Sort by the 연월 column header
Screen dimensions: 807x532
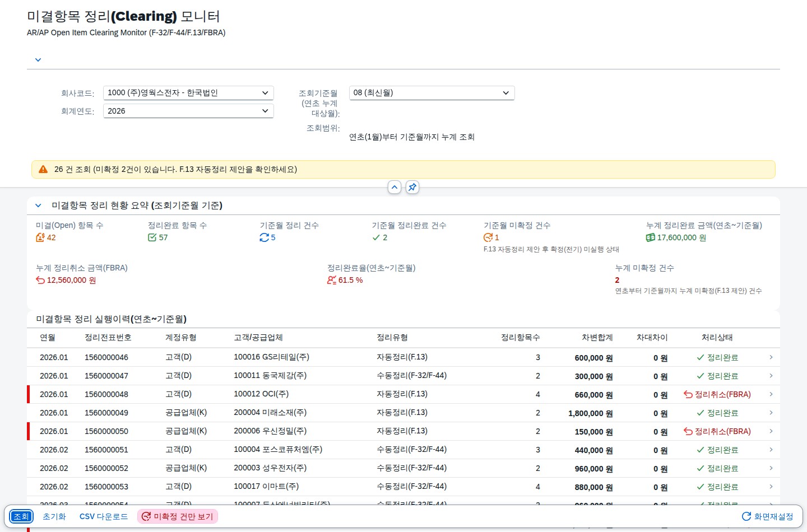pyautogui.click(x=48, y=338)
